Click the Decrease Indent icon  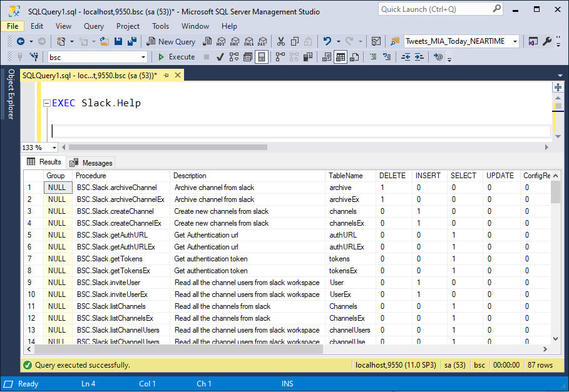pos(406,57)
